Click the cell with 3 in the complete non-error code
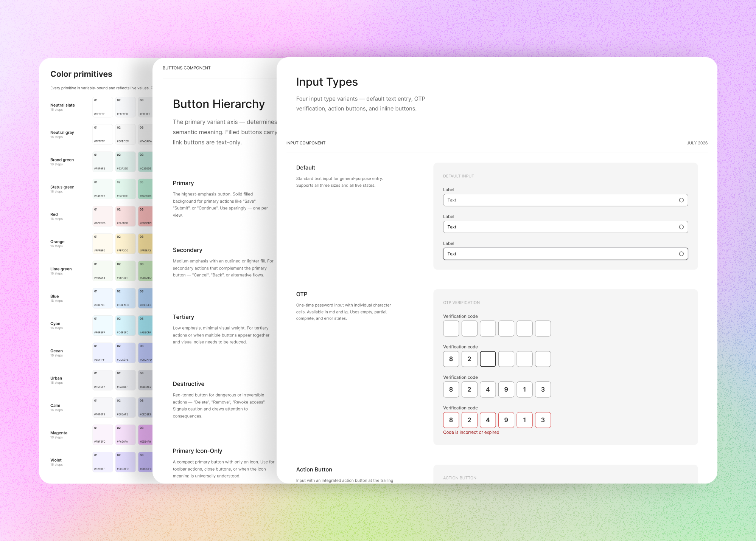Viewport: 756px width, 541px height. point(543,389)
